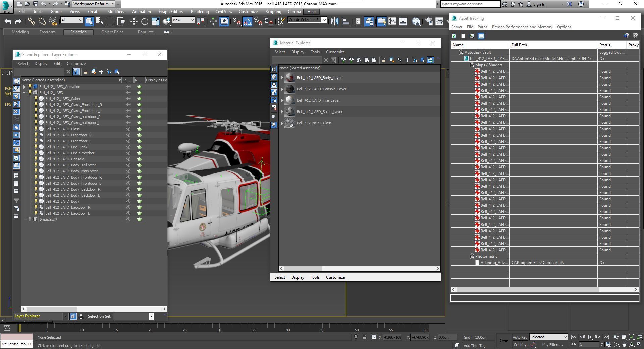This screenshot has height=349, width=644.
Task: Choose the Rectangular Selection Region tool
Action: [110, 21]
